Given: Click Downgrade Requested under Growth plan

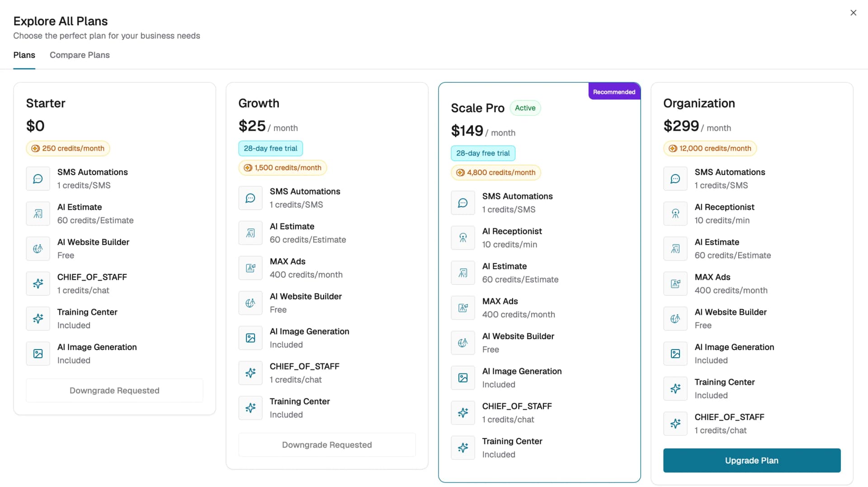Looking at the screenshot, I should click(327, 445).
